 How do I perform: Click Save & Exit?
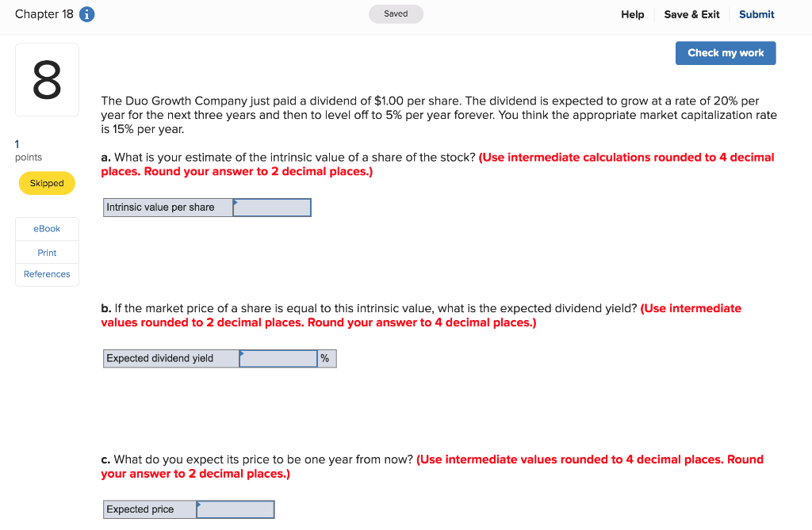pos(691,14)
